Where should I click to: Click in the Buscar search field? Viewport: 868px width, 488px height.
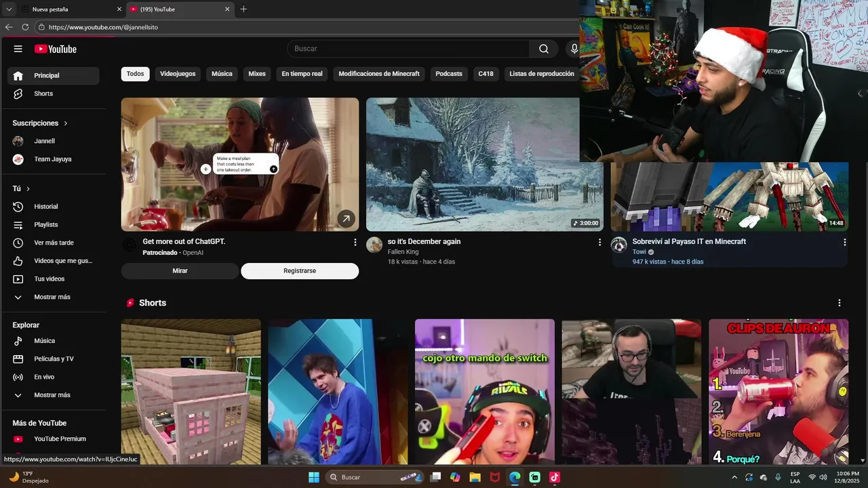tap(408, 49)
